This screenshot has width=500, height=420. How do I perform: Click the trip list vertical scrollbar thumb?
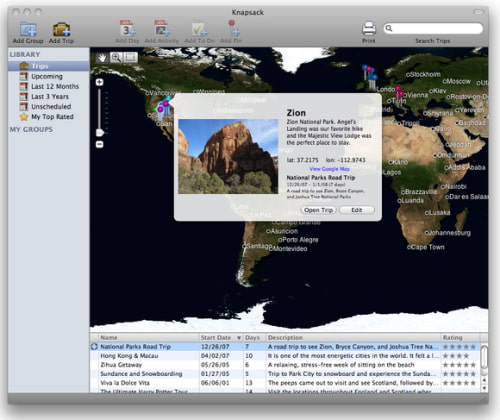(485, 357)
